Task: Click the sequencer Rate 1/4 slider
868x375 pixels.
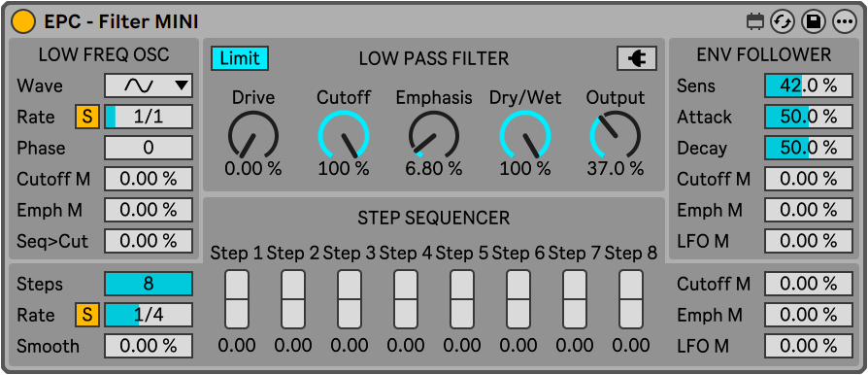Action: [149, 315]
